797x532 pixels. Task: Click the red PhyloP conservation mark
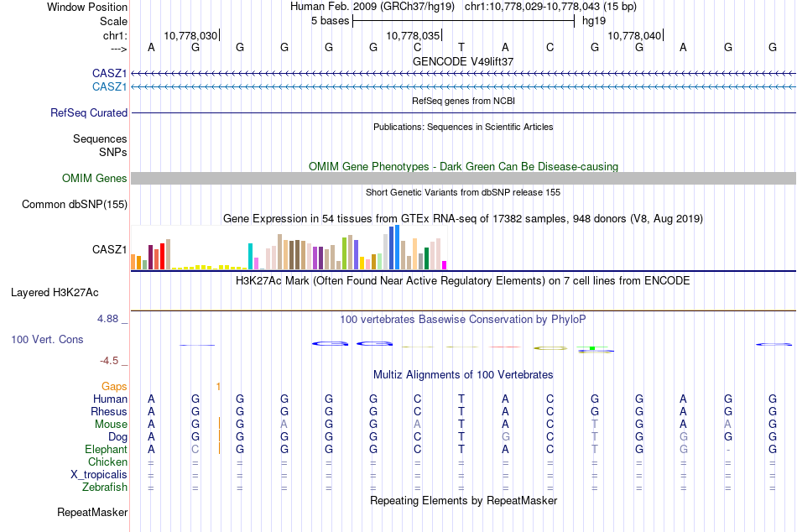[505, 347]
